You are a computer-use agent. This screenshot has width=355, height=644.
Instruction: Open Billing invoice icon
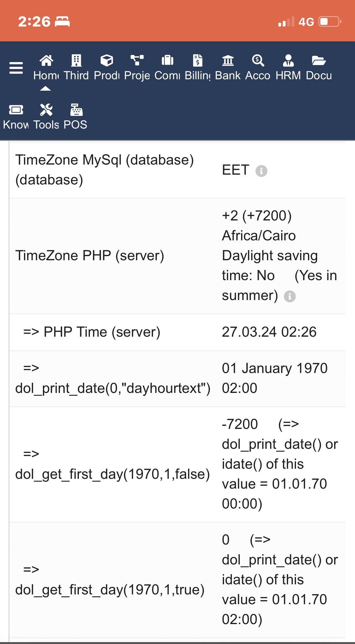198,60
